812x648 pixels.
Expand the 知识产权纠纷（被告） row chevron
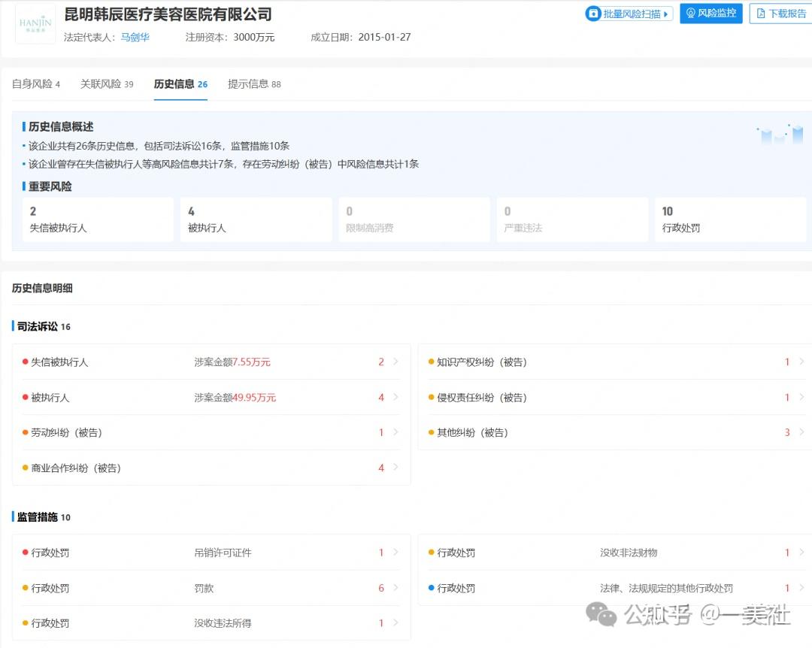[801, 362]
